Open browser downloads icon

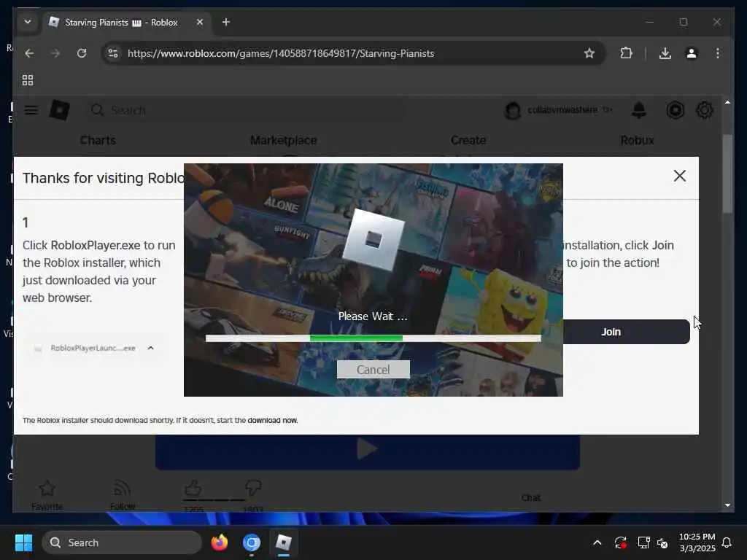665,53
